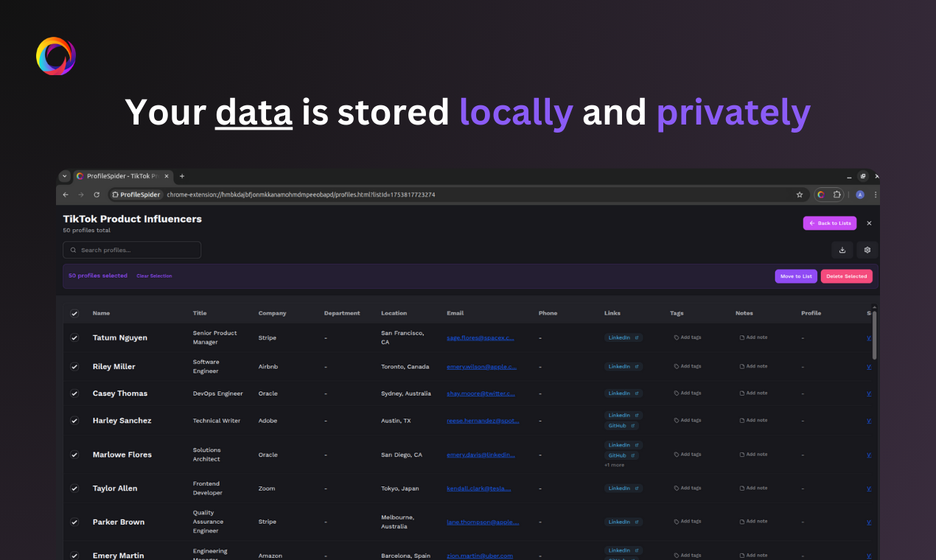
Task: Click the Search profiles input field
Action: pos(132,250)
